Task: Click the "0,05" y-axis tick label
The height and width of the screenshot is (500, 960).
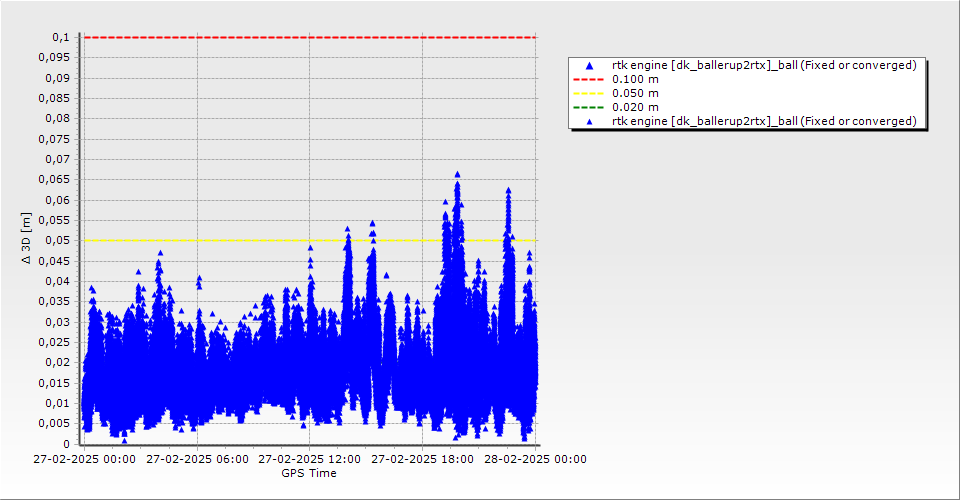Action: point(58,241)
